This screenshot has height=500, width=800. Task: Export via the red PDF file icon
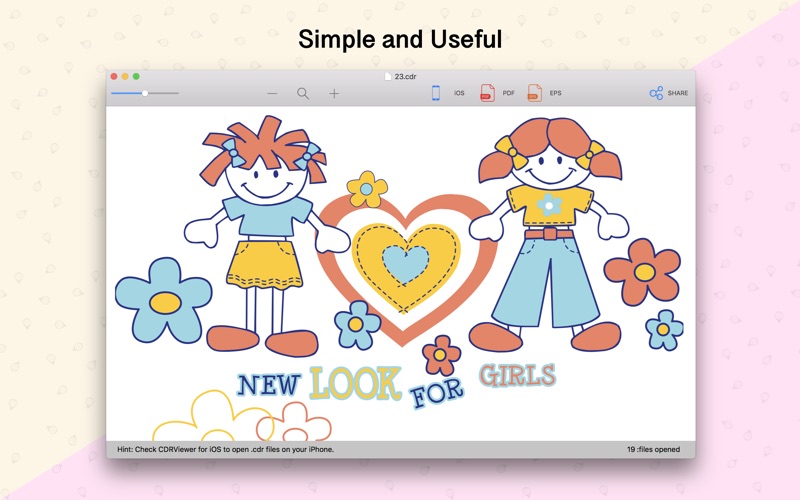coord(487,93)
